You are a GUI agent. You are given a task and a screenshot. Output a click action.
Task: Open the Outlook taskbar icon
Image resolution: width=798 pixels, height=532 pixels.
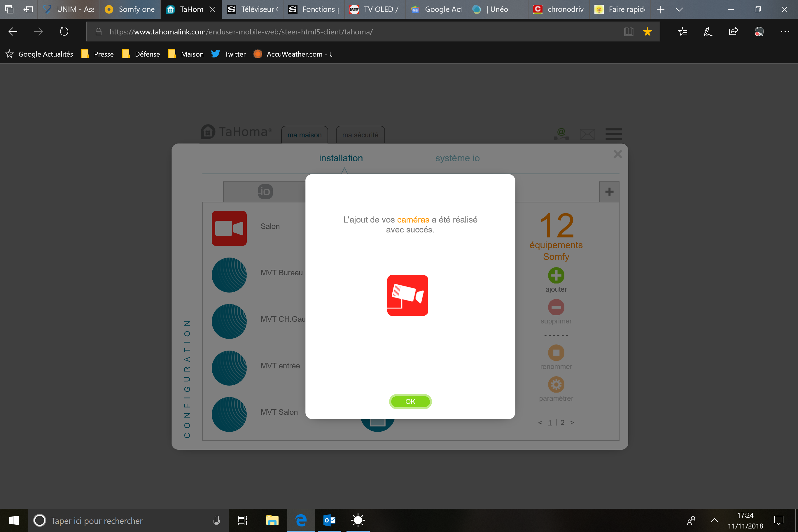(329, 520)
